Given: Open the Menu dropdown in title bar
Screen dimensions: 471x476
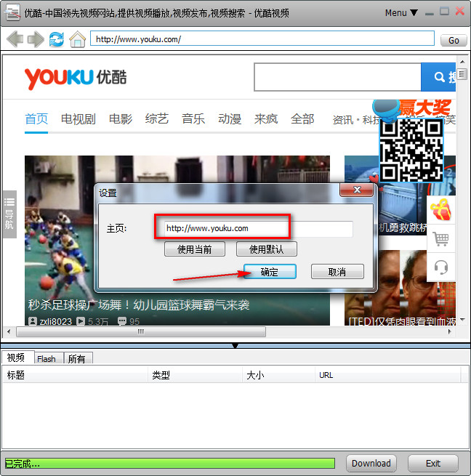Looking at the screenshot, I should [401, 12].
